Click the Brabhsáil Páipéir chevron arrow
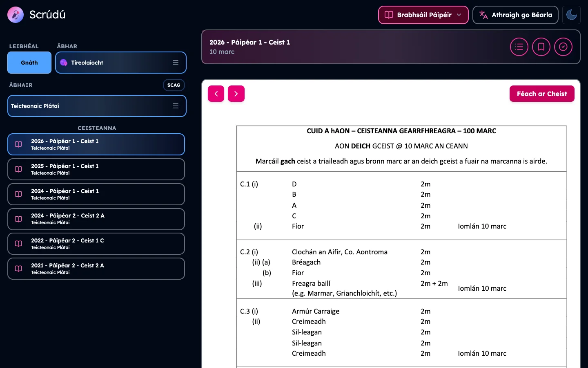This screenshot has width=588, height=368. tap(459, 15)
